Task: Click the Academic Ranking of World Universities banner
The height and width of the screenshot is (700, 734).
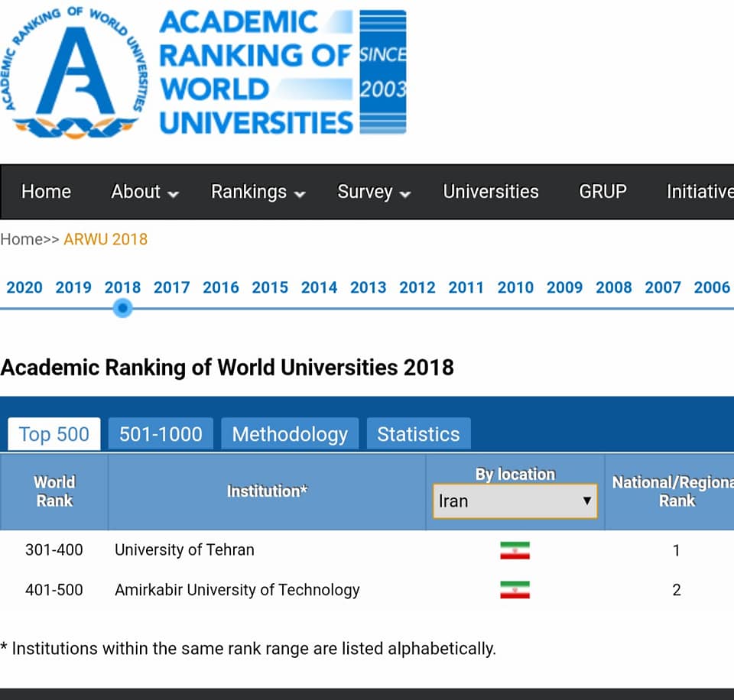Action: (x=283, y=73)
